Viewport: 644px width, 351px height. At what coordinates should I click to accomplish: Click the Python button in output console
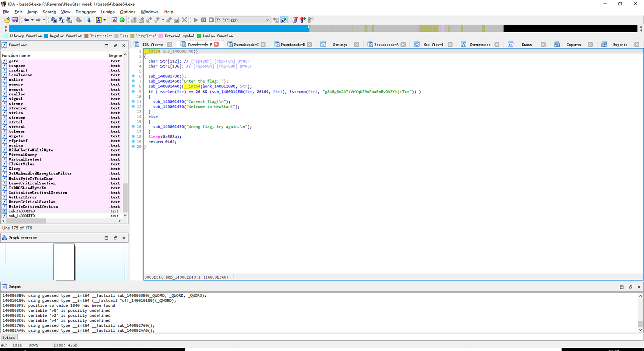(x=8, y=337)
